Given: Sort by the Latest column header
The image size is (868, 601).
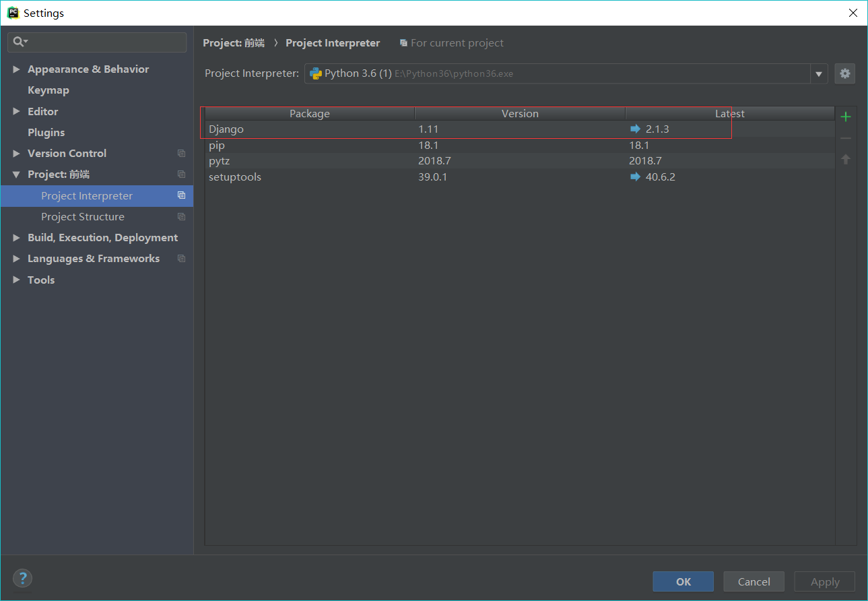Looking at the screenshot, I should pos(730,114).
